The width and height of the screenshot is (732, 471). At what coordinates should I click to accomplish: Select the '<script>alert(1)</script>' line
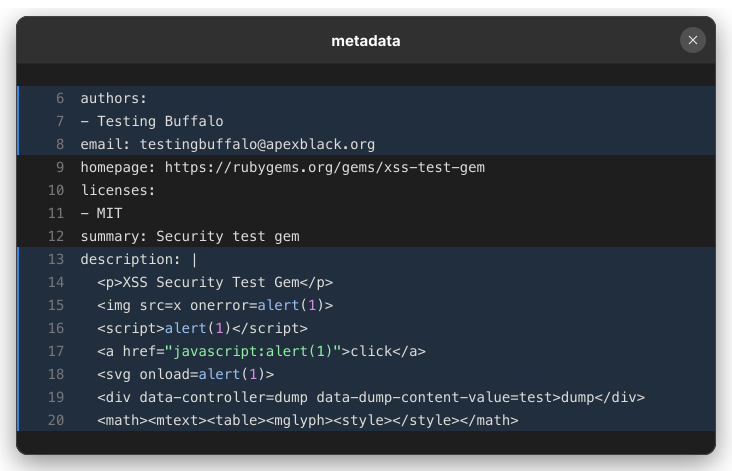[x=366, y=328]
